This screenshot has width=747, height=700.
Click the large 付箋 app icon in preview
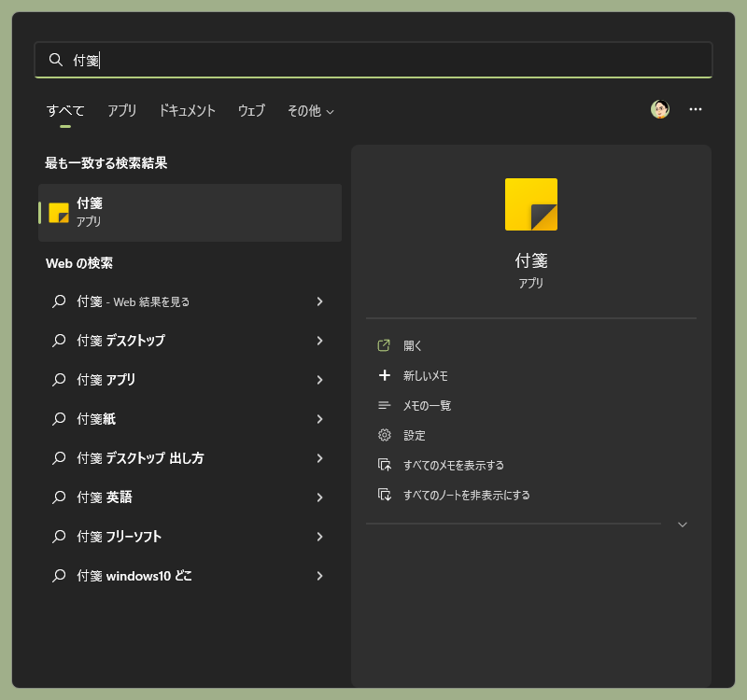pos(531,204)
